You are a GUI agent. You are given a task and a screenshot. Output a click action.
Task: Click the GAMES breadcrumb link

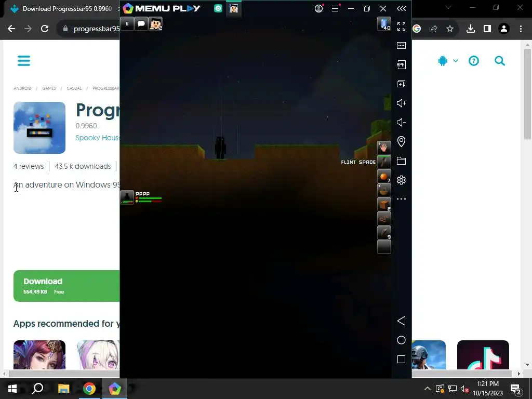pos(49,88)
